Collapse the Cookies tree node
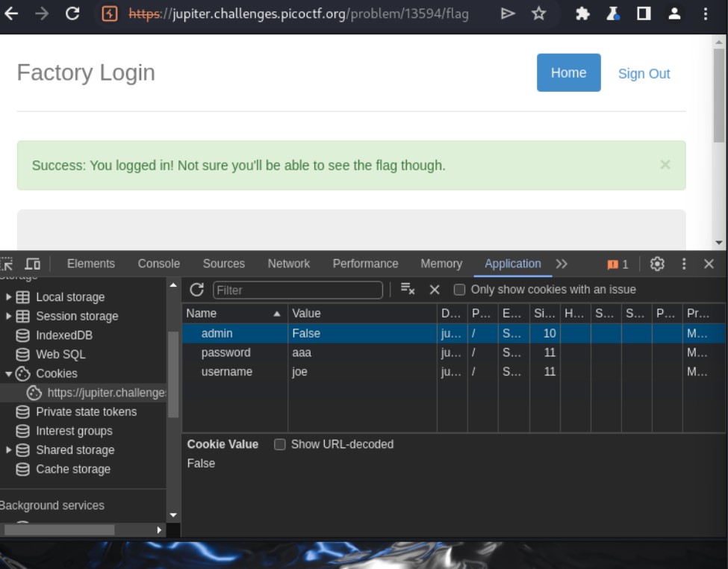This screenshot has height=569, width=728. 9,373
